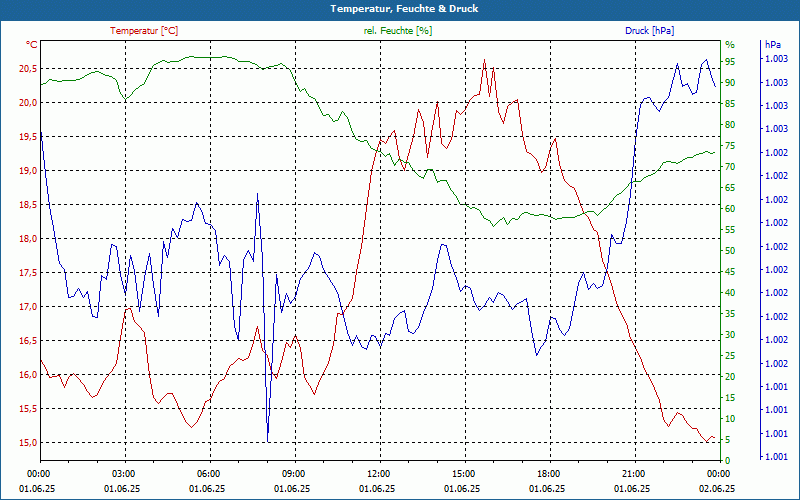Click humidity tick value '70'
800x500 pixels.
[730, 167]
